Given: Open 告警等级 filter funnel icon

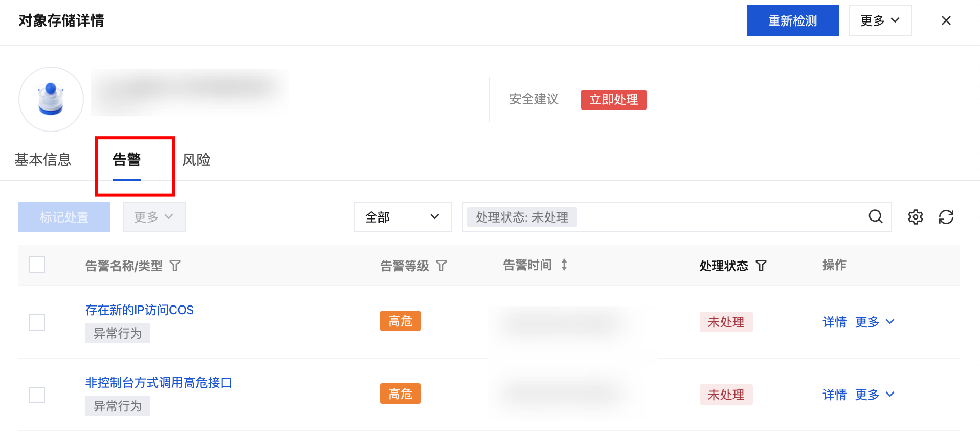Looking at the screenshot, I should (x=441, y=266).
